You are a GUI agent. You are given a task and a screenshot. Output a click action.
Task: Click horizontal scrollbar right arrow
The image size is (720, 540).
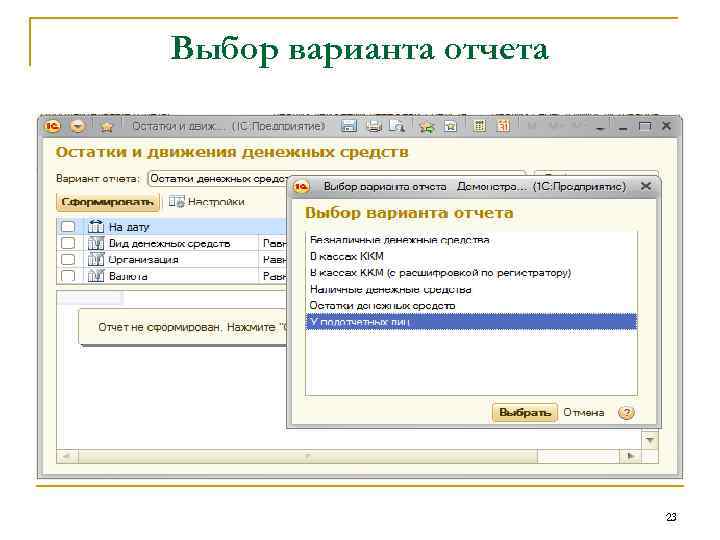point(631,456)
